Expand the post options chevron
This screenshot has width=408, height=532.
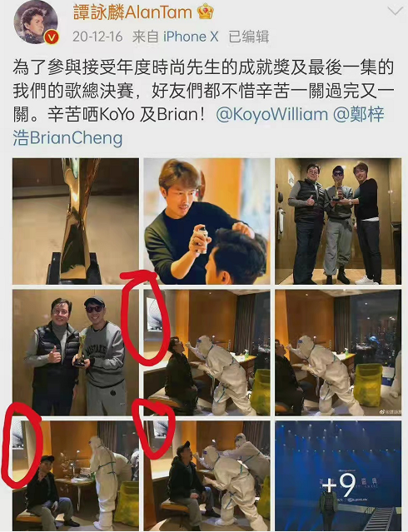(x=395, y=11)
